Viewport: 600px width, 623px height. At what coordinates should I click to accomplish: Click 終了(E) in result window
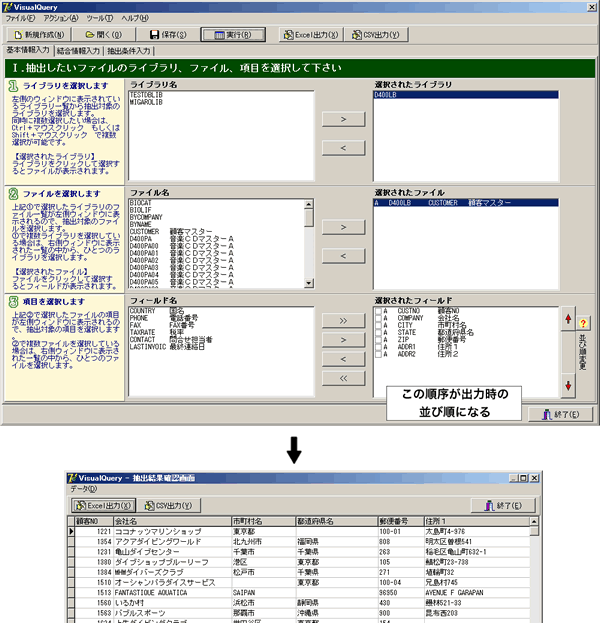[503, 506]
